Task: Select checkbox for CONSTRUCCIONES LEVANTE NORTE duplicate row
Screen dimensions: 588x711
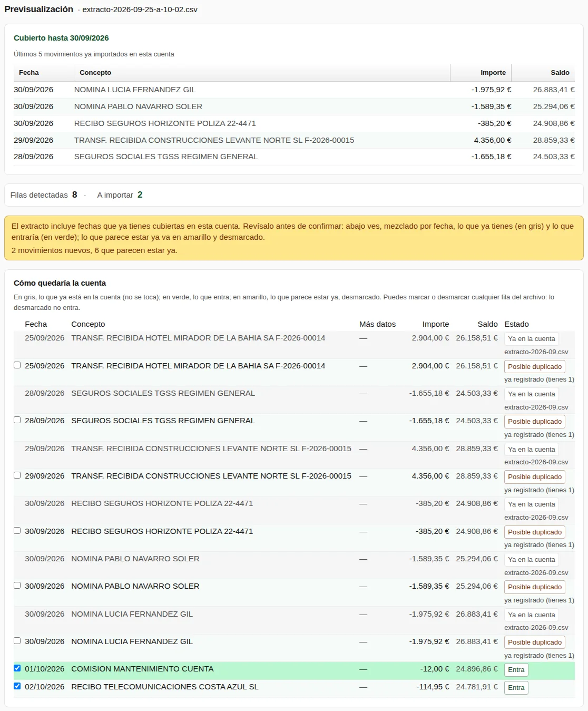Action: [x=17, y=475]
